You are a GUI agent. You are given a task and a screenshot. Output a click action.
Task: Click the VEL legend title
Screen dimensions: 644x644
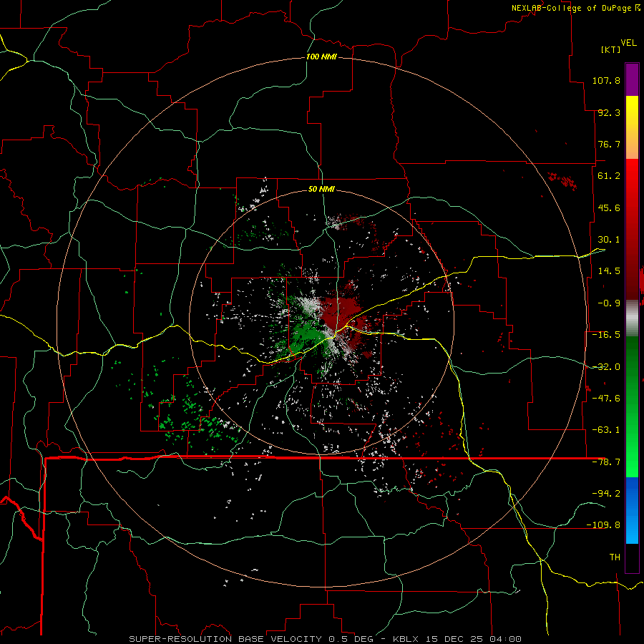(x=628, y=43)
